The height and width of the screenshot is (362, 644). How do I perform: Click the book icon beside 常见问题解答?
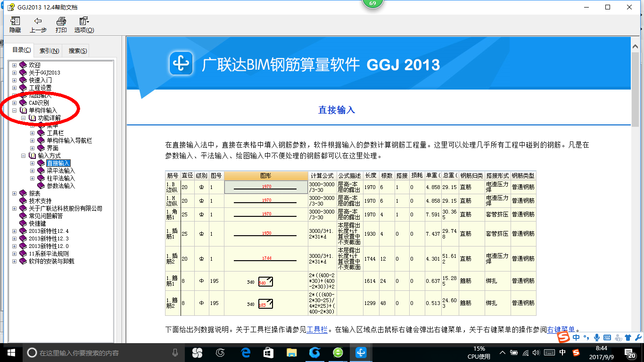coord(23,216)
